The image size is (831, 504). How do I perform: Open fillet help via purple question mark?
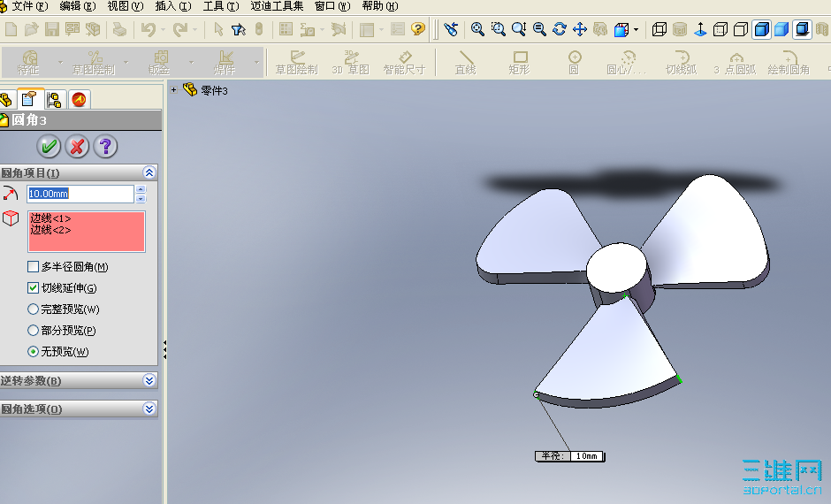pyautogui.click(x=105, y=146)
